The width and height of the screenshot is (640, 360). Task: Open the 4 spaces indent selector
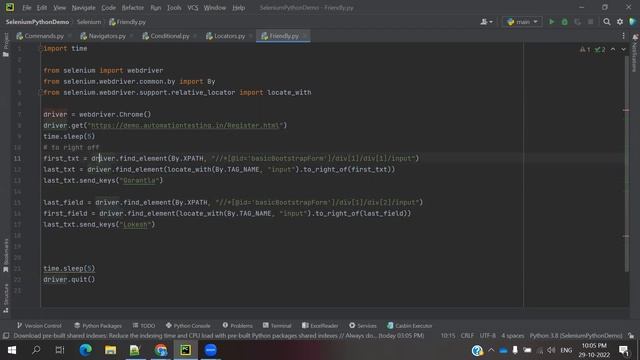[x=512, y=336]
